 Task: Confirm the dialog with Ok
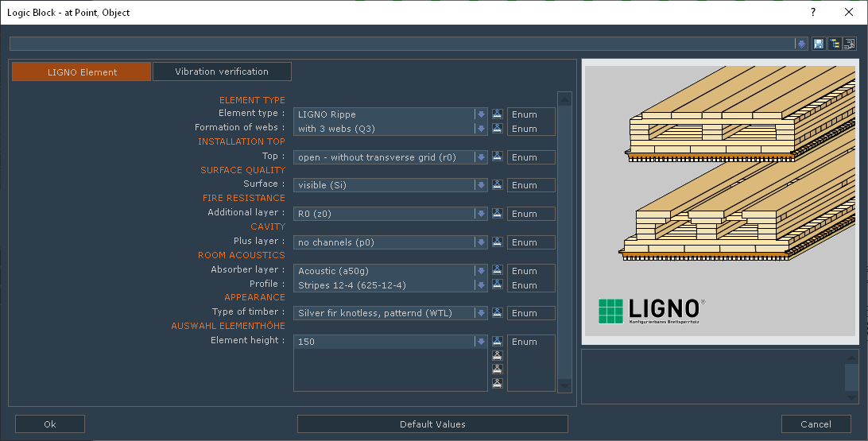pyautogui.click(x=50, y=424)
